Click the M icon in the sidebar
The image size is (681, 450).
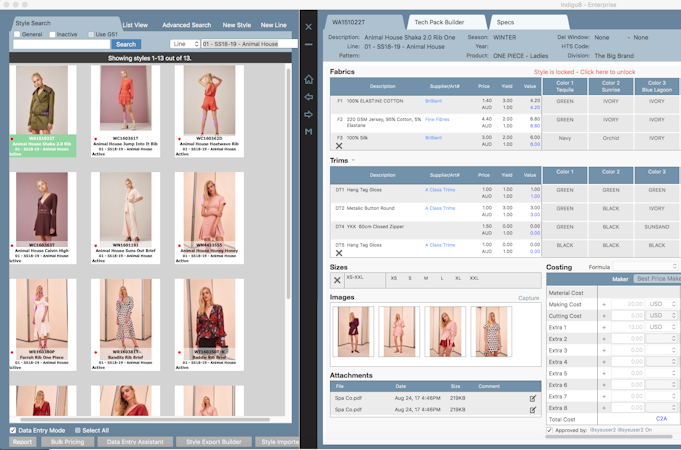click(309, 131)
